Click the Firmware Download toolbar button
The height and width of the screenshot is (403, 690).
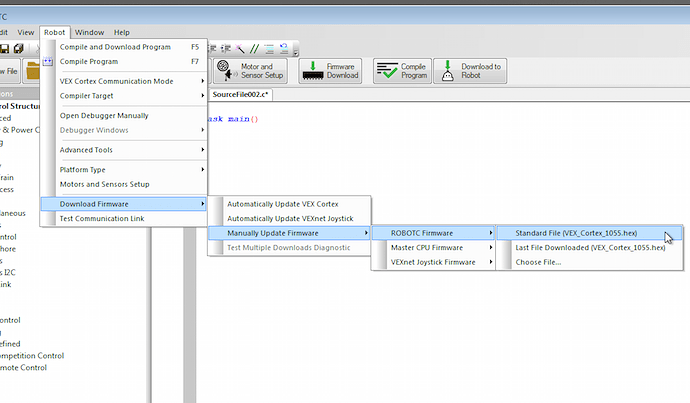click(x=330, y=71)
